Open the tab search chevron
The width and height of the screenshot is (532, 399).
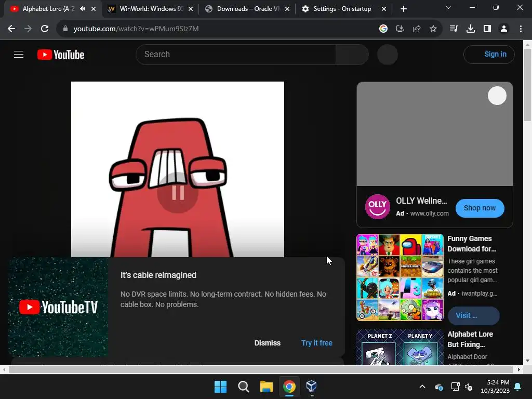tap(448, 7)
